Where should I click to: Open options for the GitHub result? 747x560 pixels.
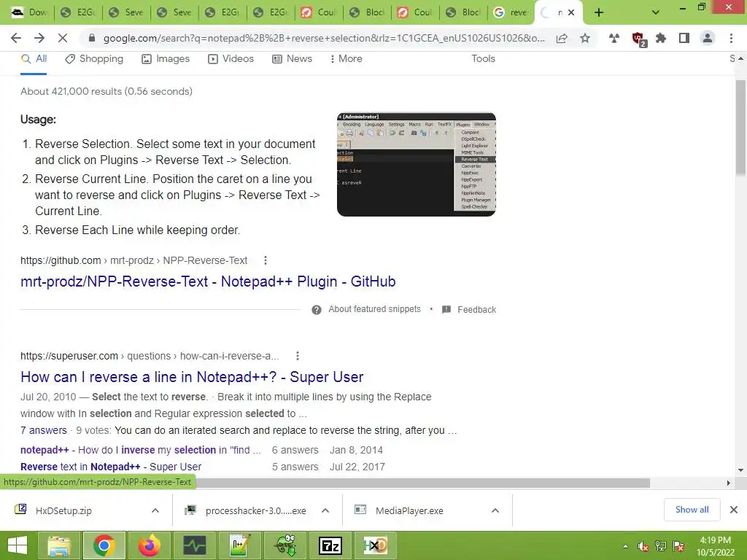[x=266, y=260]
